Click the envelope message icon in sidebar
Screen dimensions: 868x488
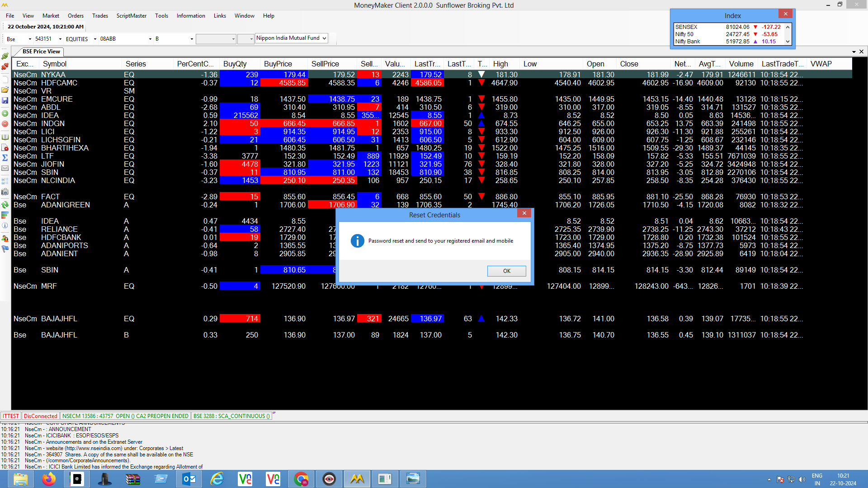5,168
